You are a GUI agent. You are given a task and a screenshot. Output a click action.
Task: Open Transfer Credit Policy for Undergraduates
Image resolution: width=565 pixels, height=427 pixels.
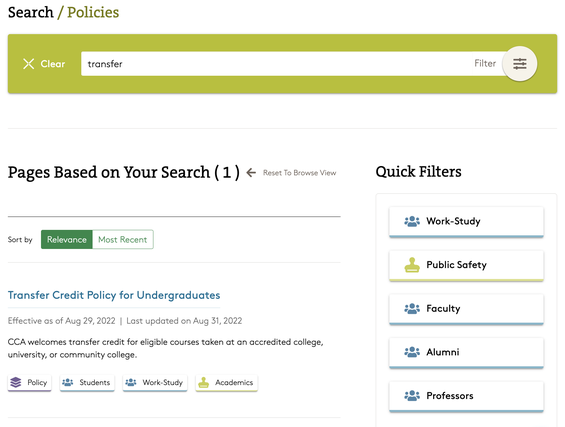pos(114,295)
